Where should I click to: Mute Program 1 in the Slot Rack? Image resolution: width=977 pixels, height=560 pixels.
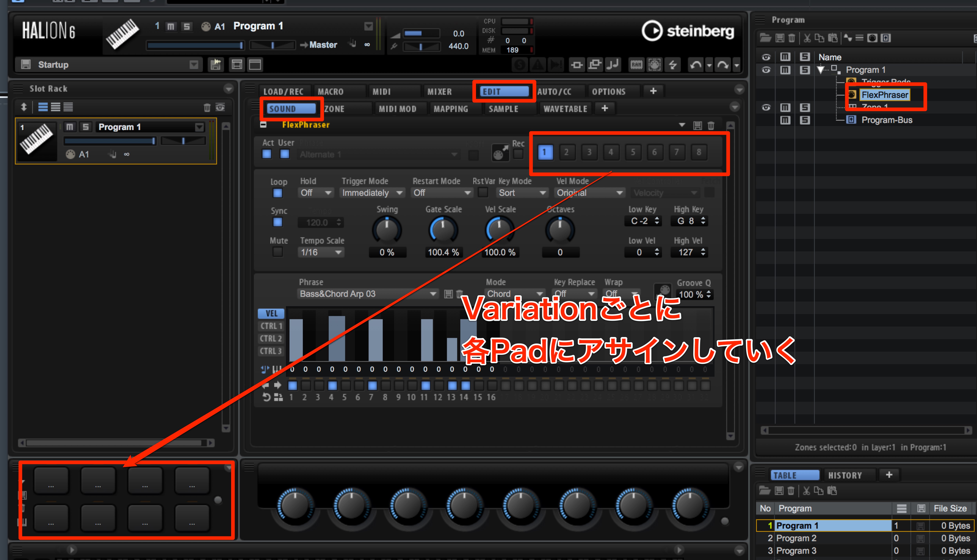(x=70, y=126)
